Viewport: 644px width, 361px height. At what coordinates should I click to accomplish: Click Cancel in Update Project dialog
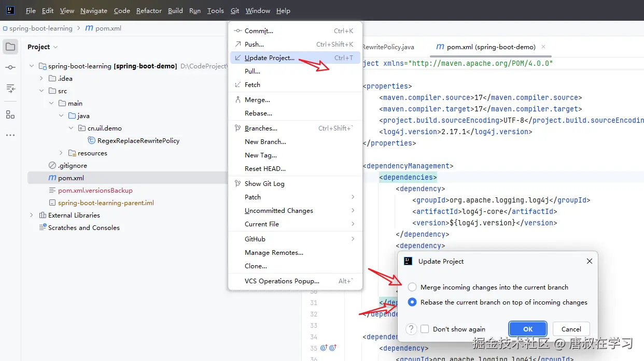tap(571, 329)
